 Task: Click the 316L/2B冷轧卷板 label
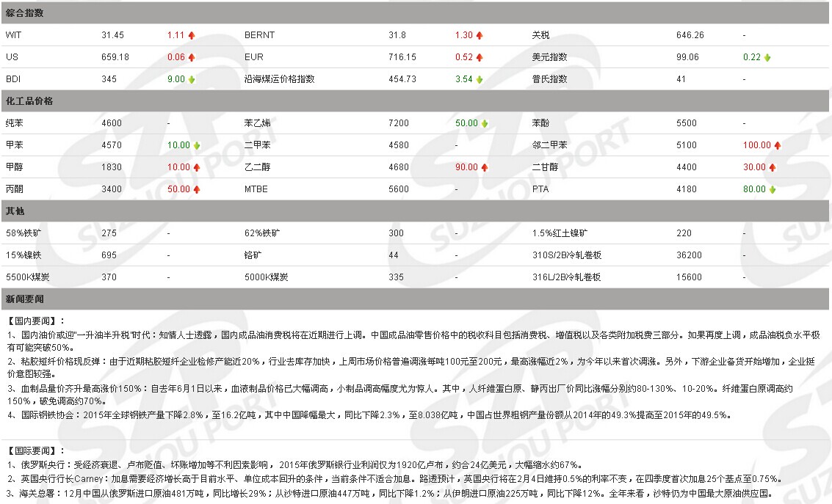[x=566, y=277]
